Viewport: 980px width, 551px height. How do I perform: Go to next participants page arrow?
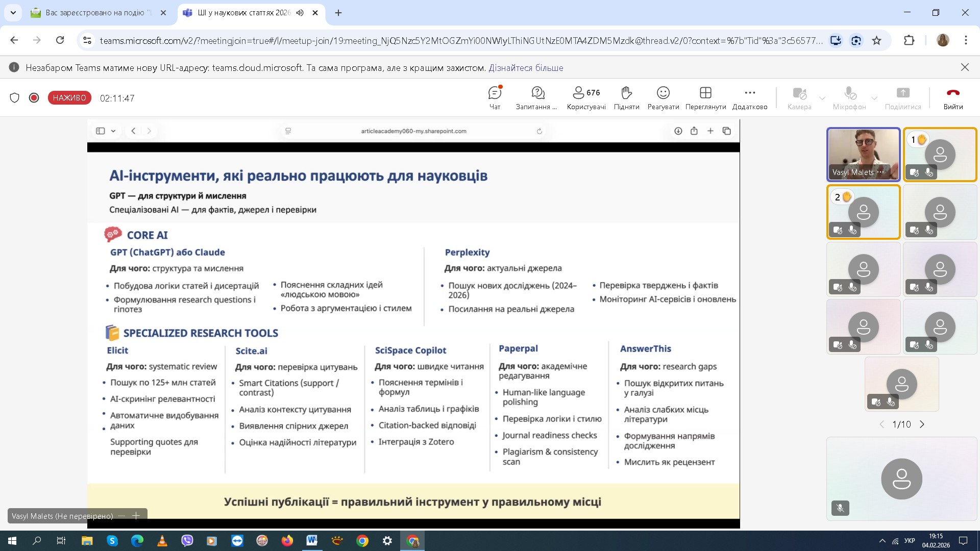[x=922, y=424]
